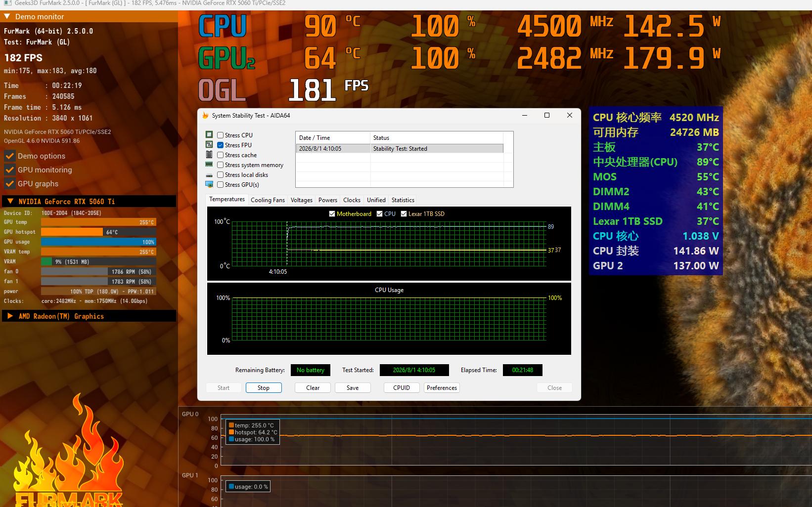Switch to the Temperatures tab
The height and width of the screenshot is (507, 812).
click(x=227, y=199)
